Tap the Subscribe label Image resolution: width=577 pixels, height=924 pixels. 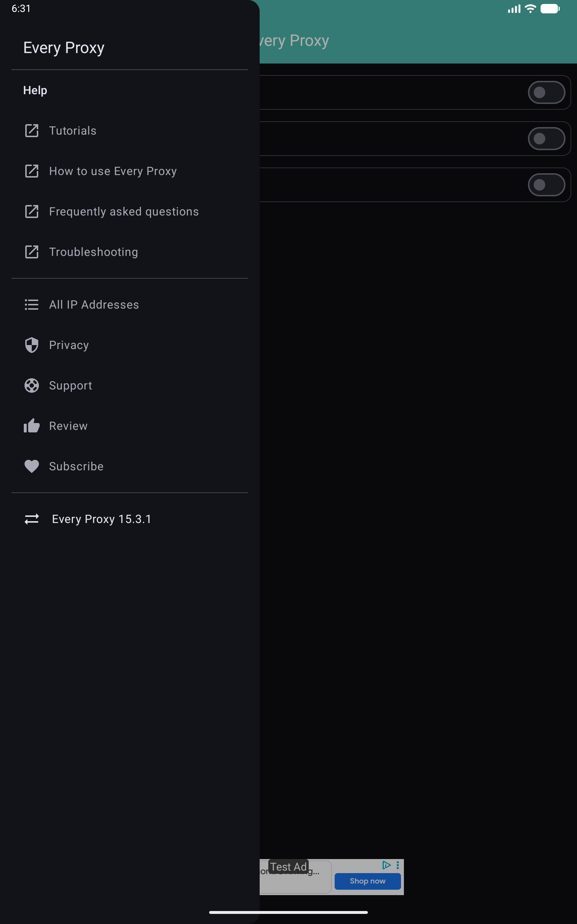76,466
